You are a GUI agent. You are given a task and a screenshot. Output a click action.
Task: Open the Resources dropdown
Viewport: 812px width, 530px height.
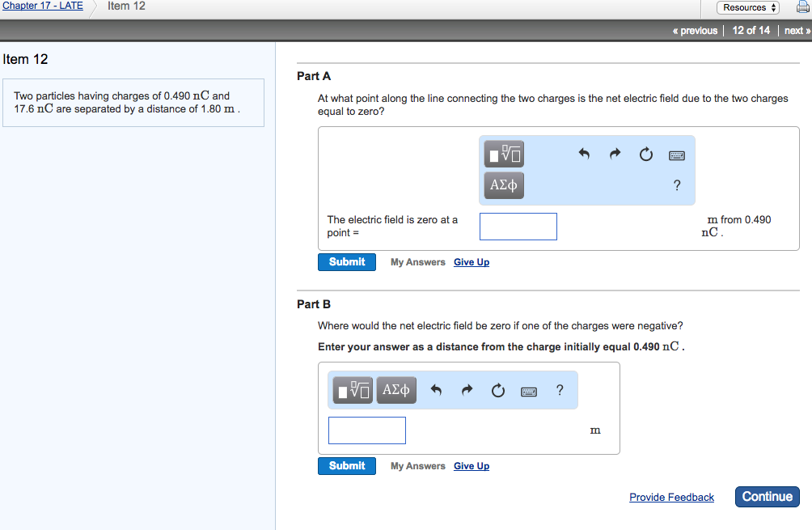coord(748,7)
